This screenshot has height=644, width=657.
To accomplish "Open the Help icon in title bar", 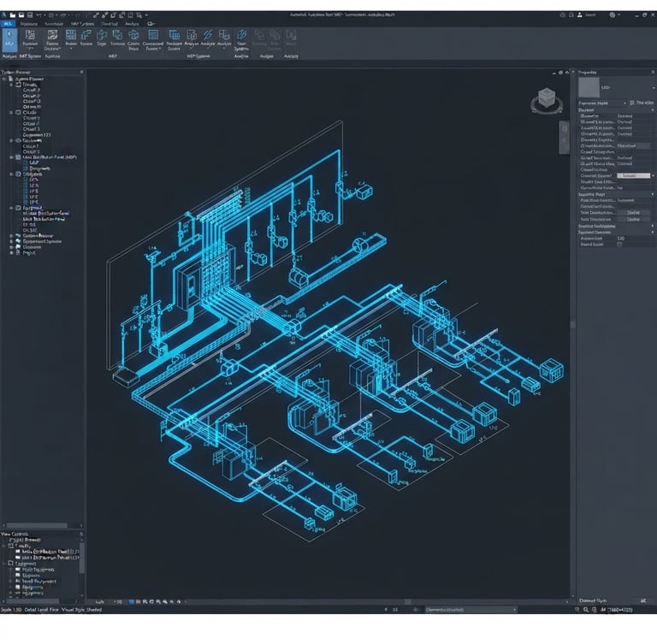I will point(613,15).
